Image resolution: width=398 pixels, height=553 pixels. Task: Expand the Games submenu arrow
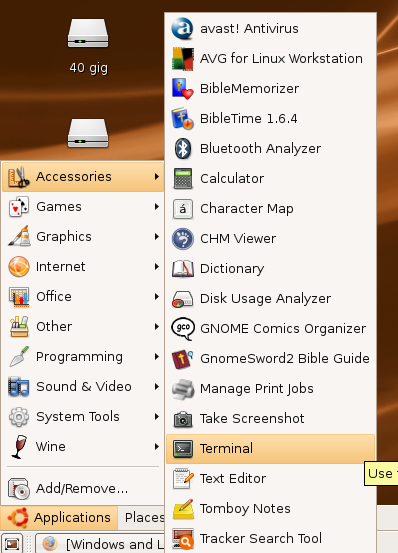pos(157,206)
